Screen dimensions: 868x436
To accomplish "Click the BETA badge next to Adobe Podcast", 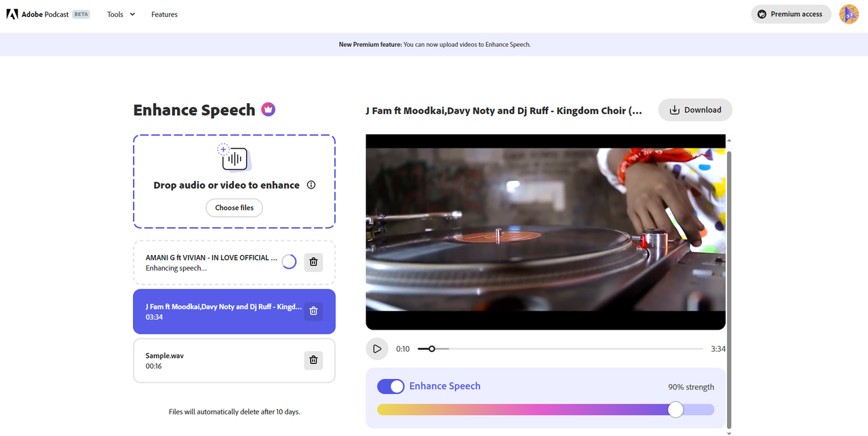I will point(81,14).
